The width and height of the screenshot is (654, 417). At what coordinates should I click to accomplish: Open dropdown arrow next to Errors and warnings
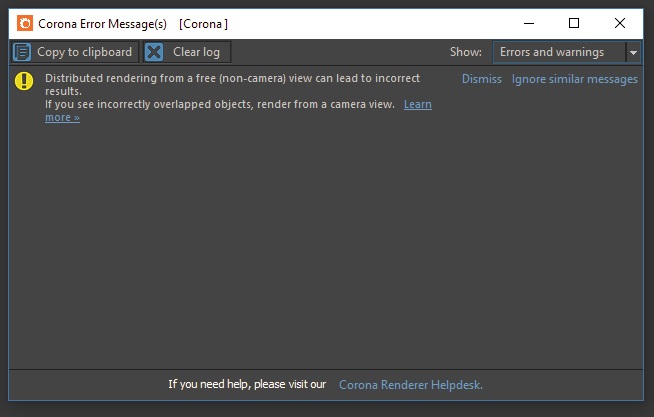[x=633, y=53]
